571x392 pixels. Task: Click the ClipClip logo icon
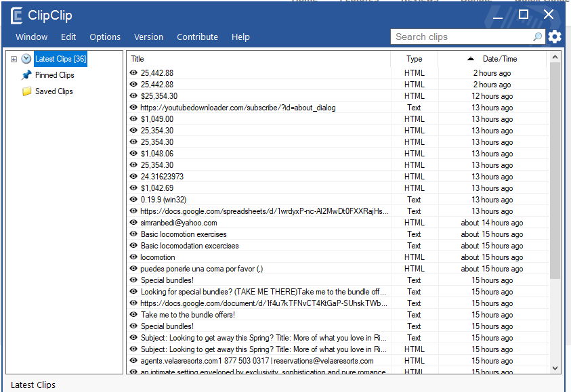pyautogui.click(x=17, y=16)
